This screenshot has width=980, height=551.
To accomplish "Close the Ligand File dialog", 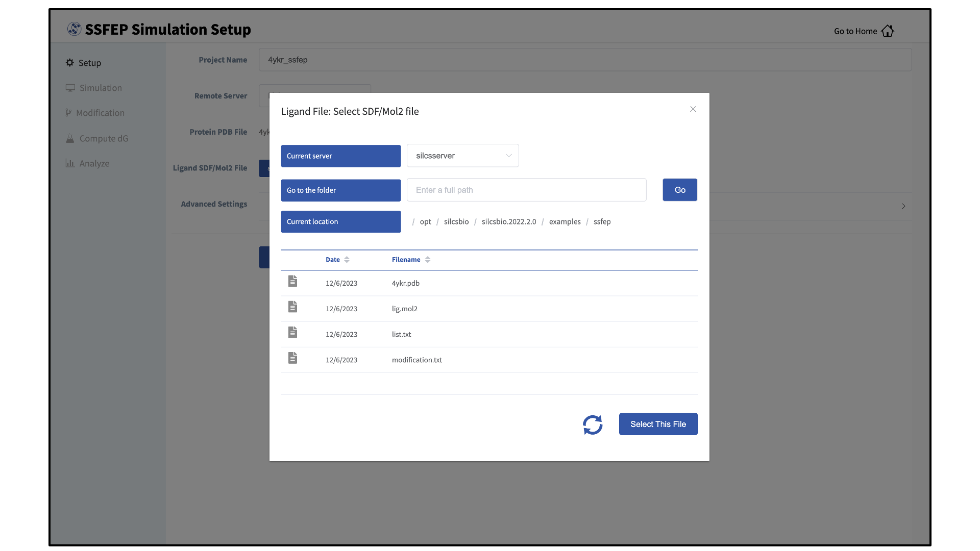I will tap(693, 109).
